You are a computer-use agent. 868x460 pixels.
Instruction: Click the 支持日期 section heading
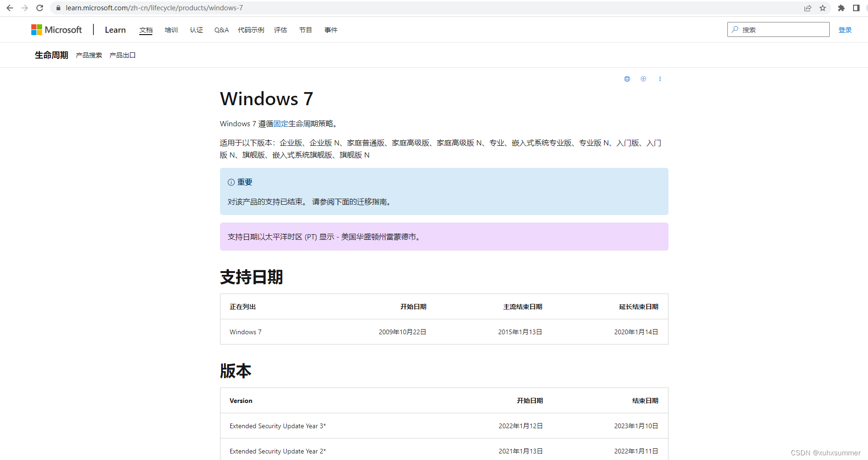pos(251,277)
